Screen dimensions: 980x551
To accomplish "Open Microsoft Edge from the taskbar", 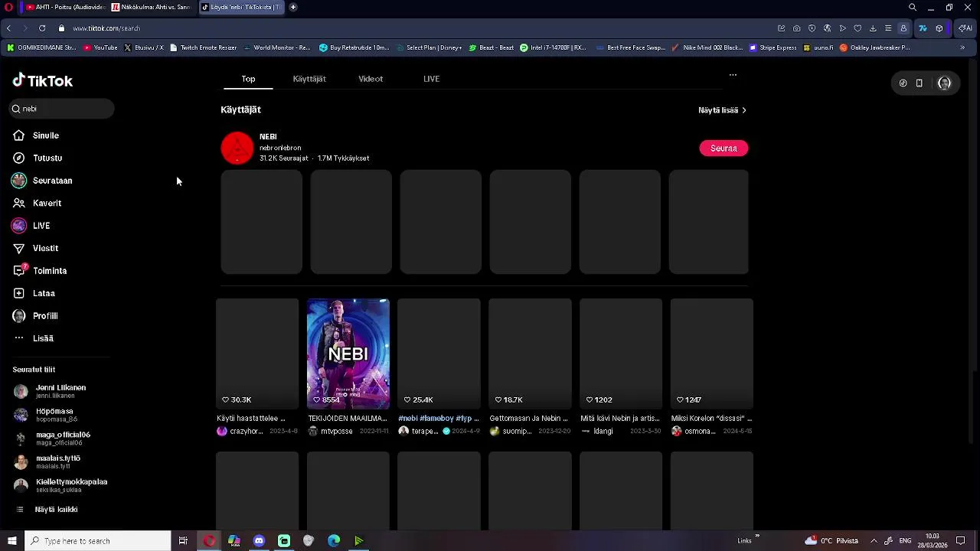I will pos(334,541).
